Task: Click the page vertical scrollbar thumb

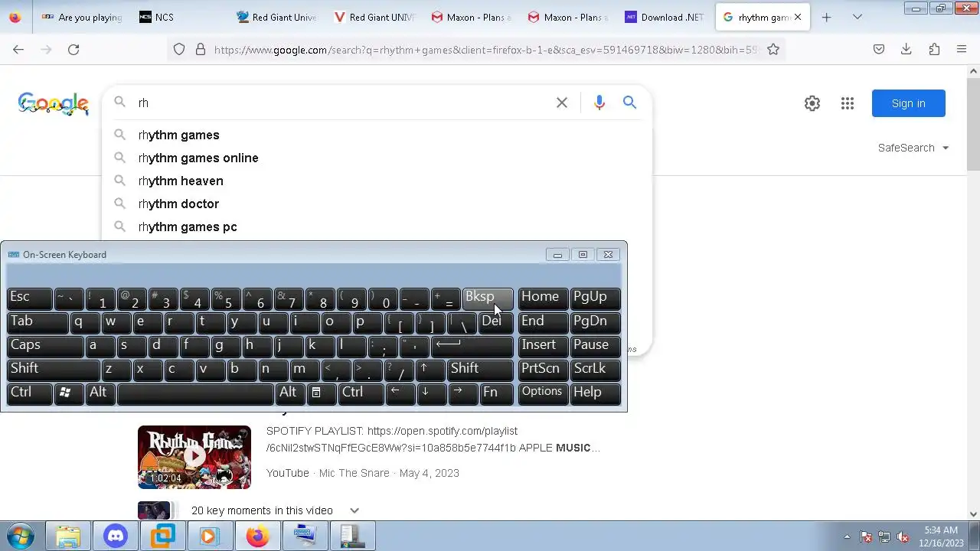Action: point(973,125)
